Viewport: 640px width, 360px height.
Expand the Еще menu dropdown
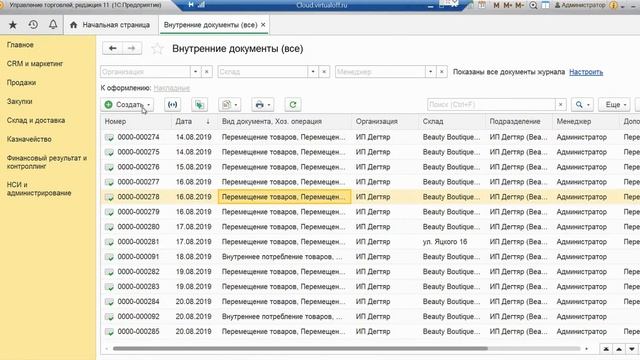pos(614,105)
